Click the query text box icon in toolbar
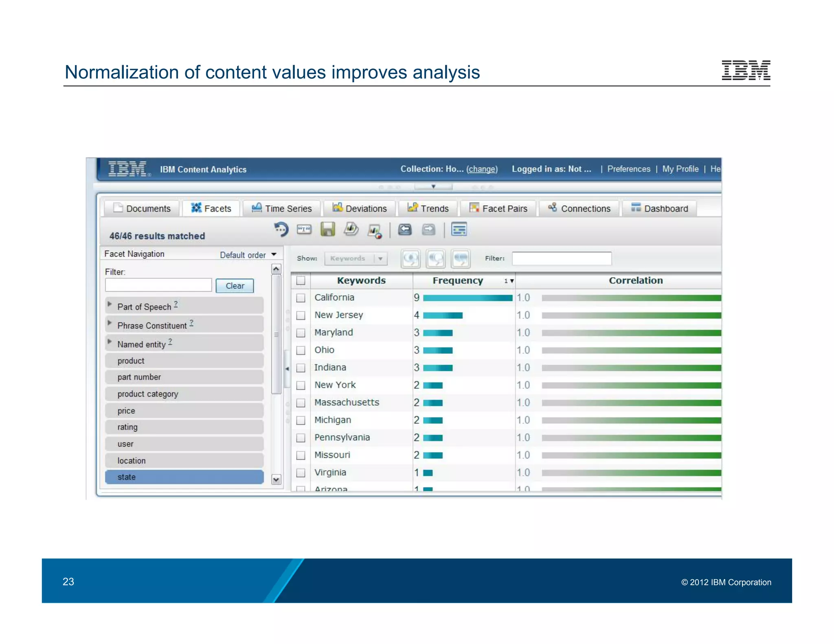 click(304, 230)
